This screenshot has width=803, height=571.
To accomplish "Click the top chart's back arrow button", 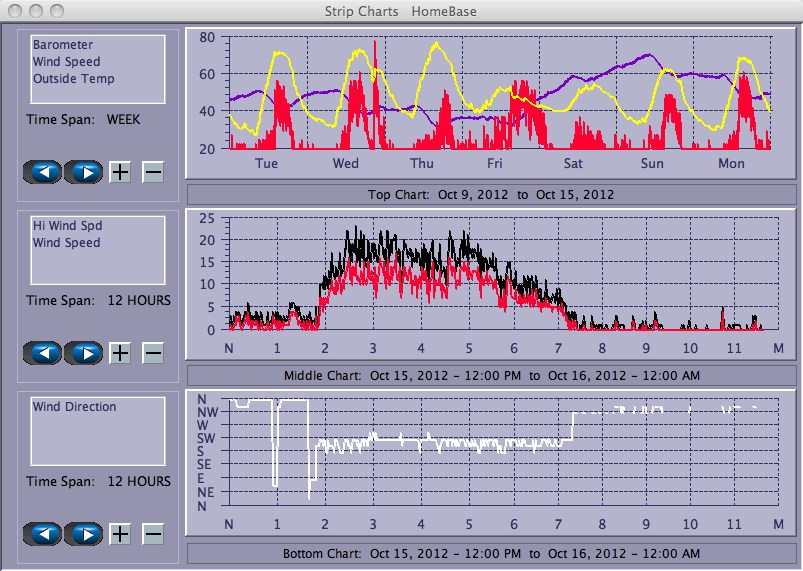I will pos(42,172).
